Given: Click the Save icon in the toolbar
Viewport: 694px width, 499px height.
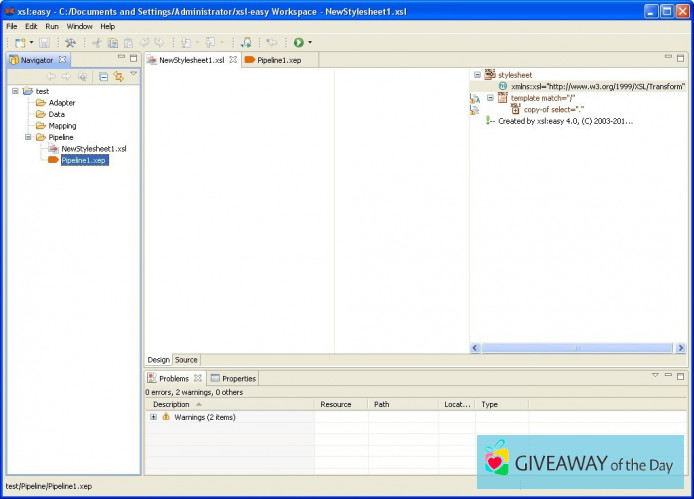Looking at the screenshot, I should [45, 43].
